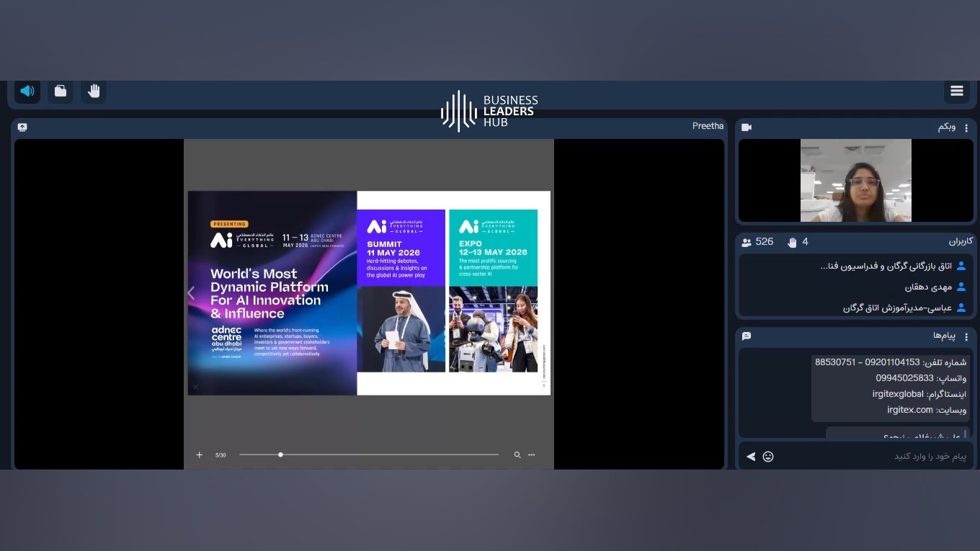Mute the speaker audio icon

pos(27,91)
